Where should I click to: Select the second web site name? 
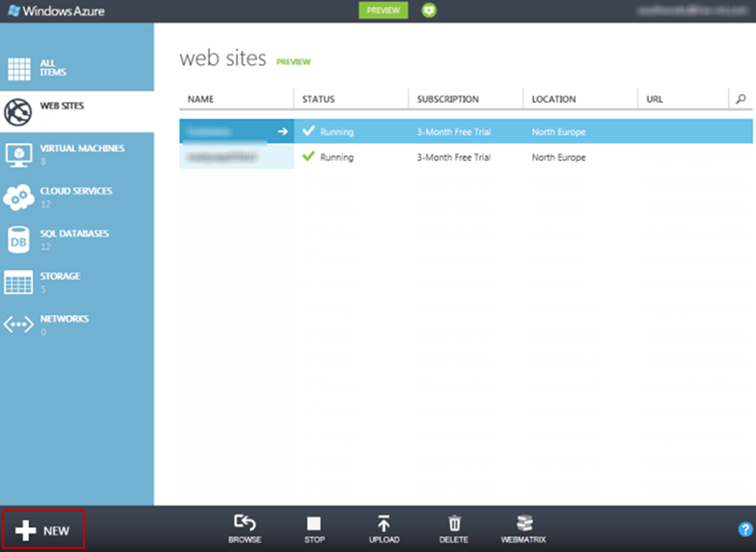tap(222, 157)
